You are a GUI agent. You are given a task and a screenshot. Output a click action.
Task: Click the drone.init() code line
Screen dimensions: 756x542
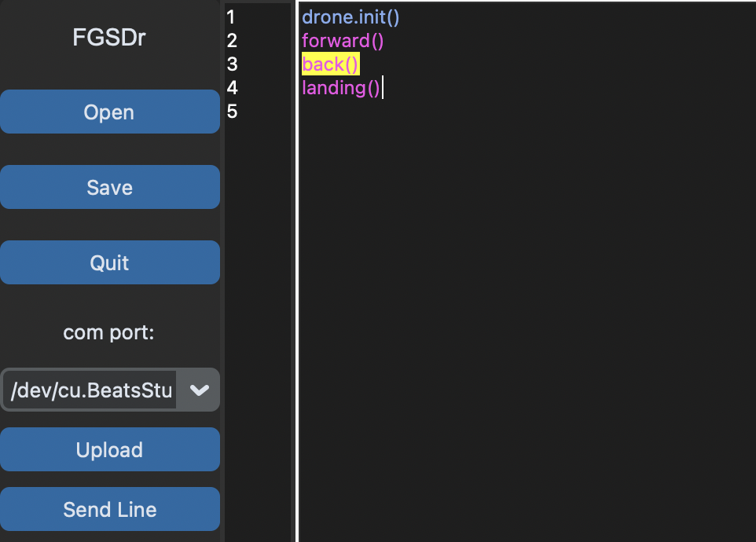(x=350, y=16)
